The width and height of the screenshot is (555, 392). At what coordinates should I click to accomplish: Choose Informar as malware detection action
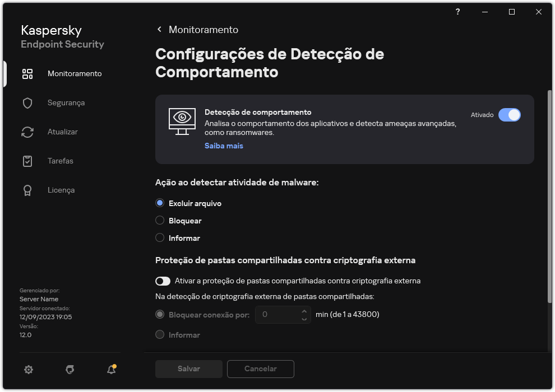click(x=160, y=238)
